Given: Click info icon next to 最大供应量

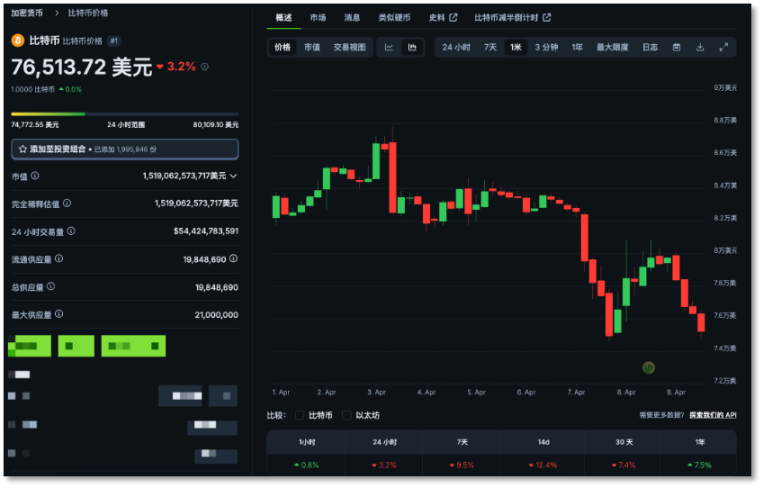Looking at the screenshot, I should 59,314.
